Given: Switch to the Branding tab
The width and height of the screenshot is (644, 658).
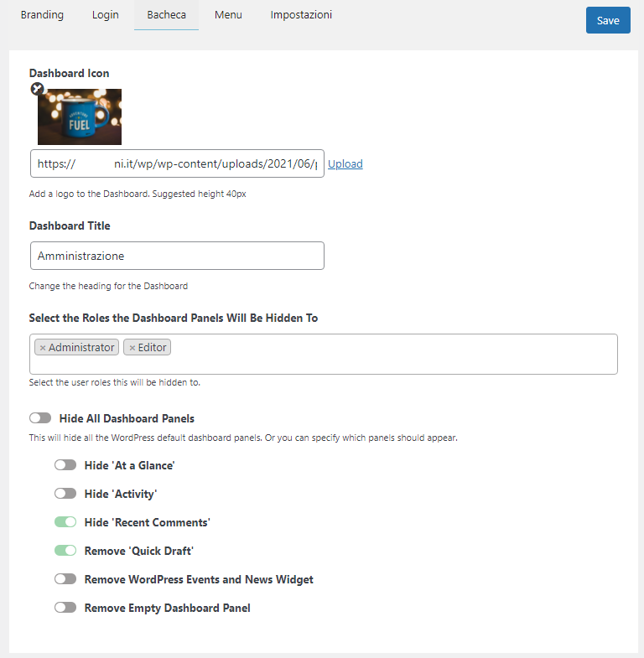Looking at the screenshot, I should tap(42, 15).
